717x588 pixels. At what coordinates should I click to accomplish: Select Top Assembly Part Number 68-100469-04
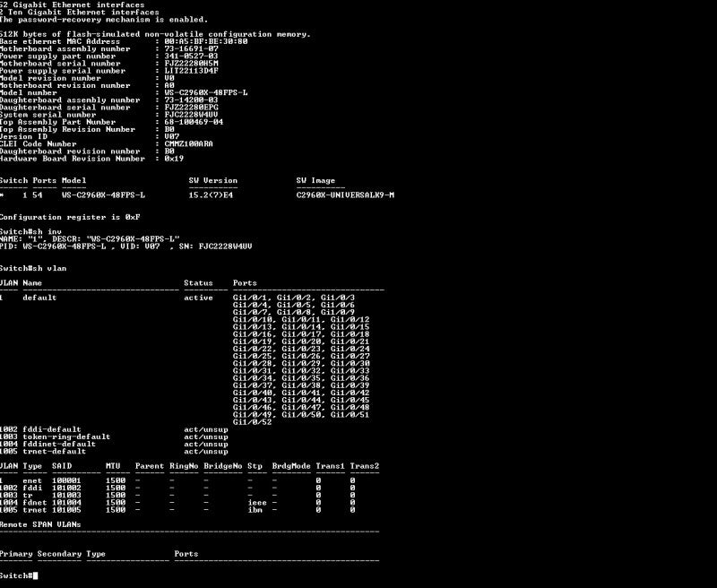coord(194,122)
